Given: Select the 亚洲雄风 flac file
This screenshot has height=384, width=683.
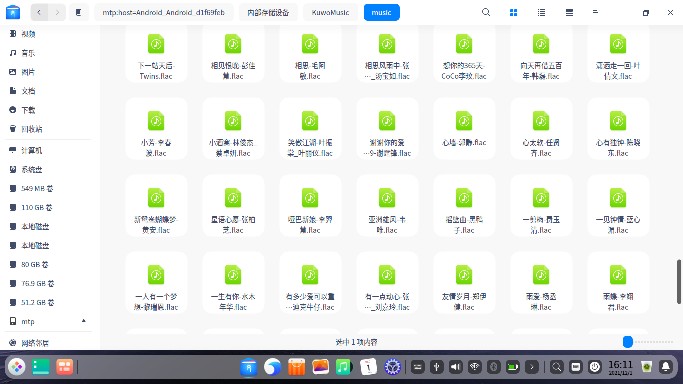Looking at the screenshot, I should (x=387, y=205).
